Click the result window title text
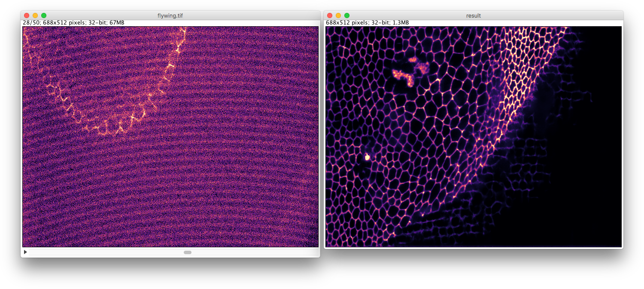Screen dimensions: 644x289 pyautogui.click(x=473, y=15)
